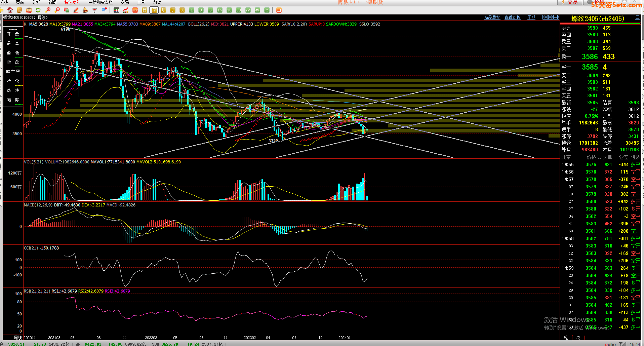The width and height of the screenshot is (644, 346).
Task: Click the 交易 trade button
Action: (570, 2)
